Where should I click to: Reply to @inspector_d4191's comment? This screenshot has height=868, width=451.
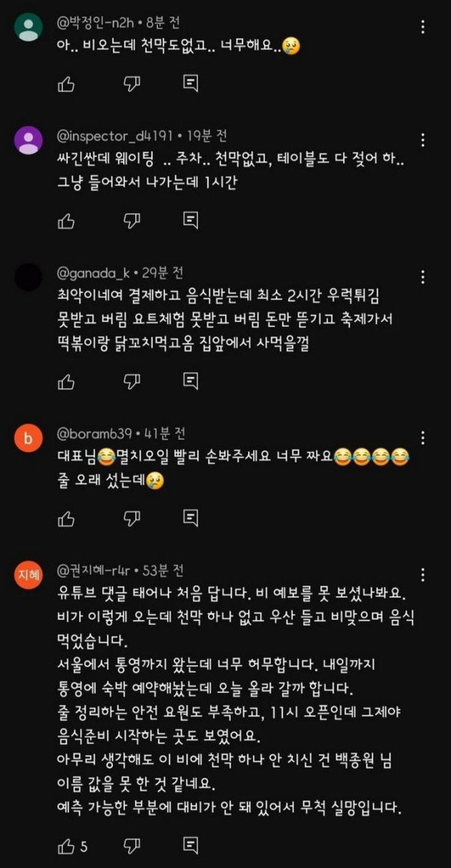[x=190, y=220]
